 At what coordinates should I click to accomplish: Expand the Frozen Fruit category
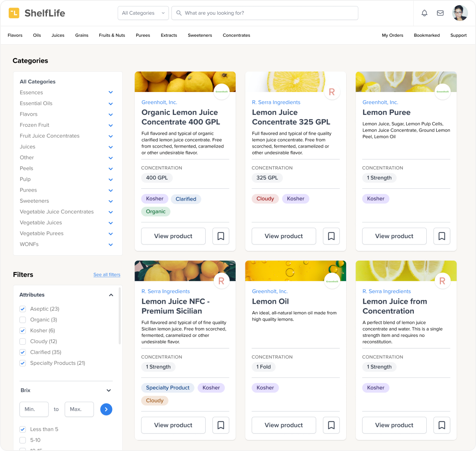coord(111,125)
